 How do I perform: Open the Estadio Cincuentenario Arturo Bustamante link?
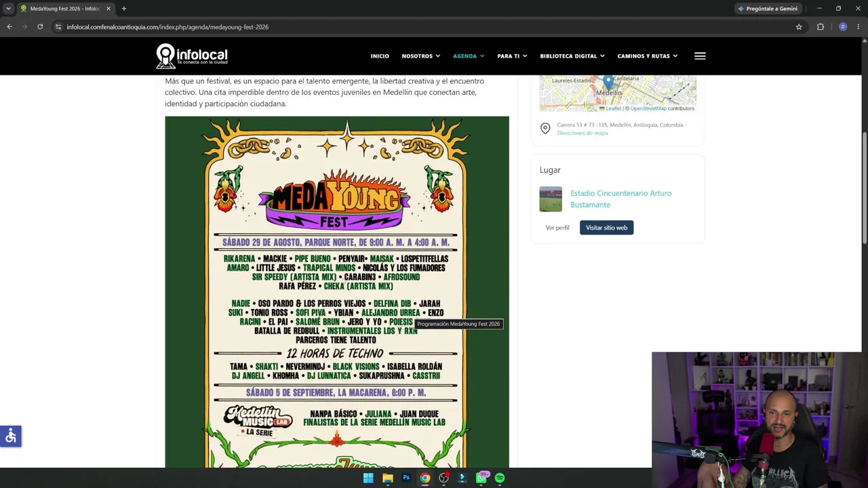(x=621, y=199)
